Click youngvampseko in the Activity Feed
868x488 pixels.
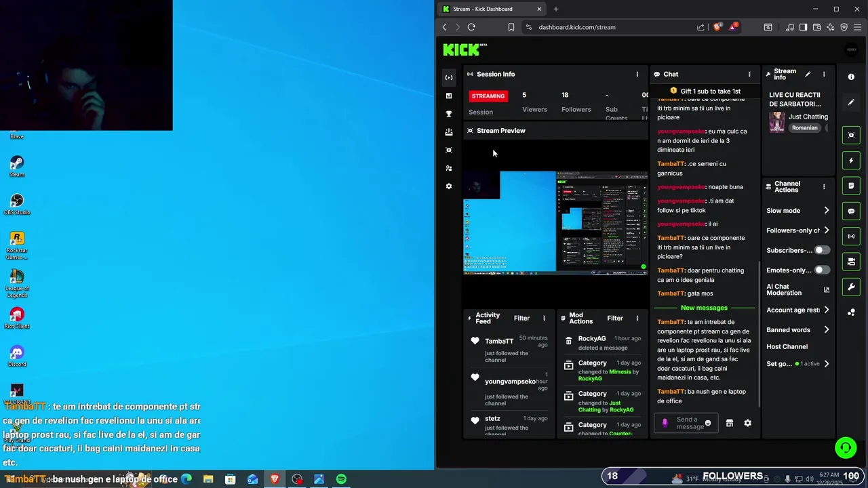(x=510, y=382)
